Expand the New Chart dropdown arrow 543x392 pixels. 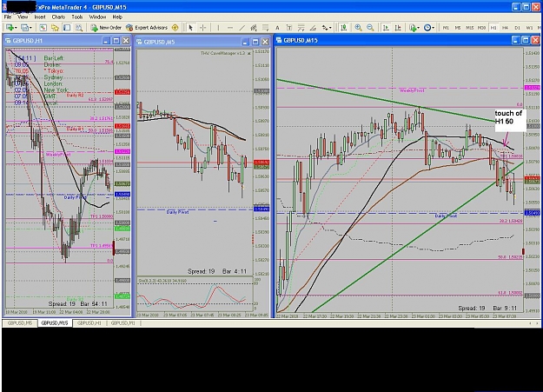pyautogui.click(x=16, y=28)
